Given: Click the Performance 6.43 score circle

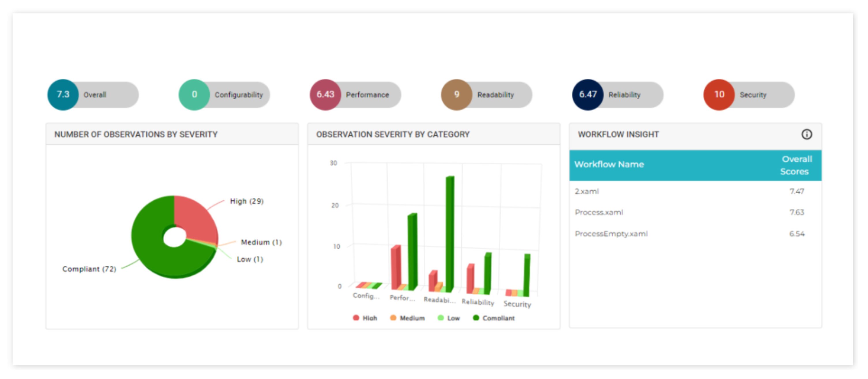Looking at the screenshot, I should coord(325,94).
